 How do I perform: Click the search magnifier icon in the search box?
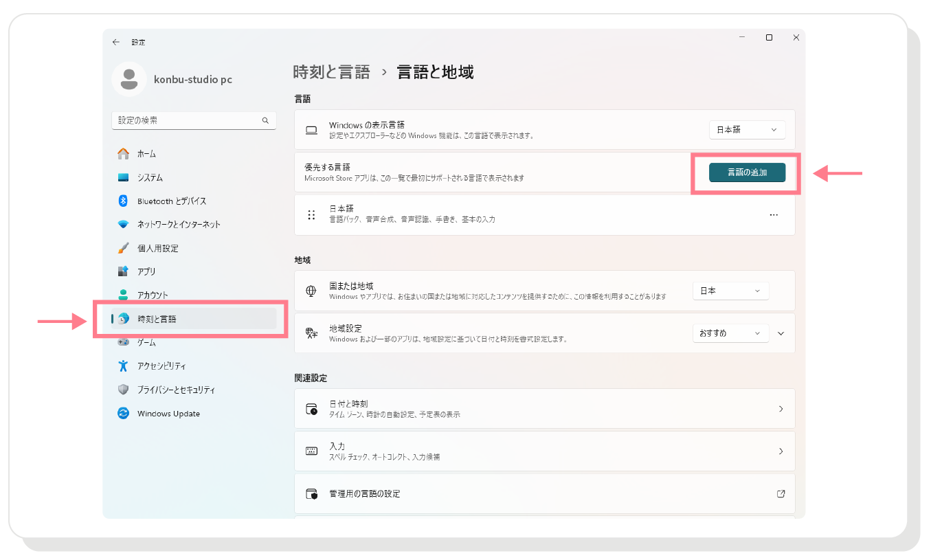click(265, 120)
